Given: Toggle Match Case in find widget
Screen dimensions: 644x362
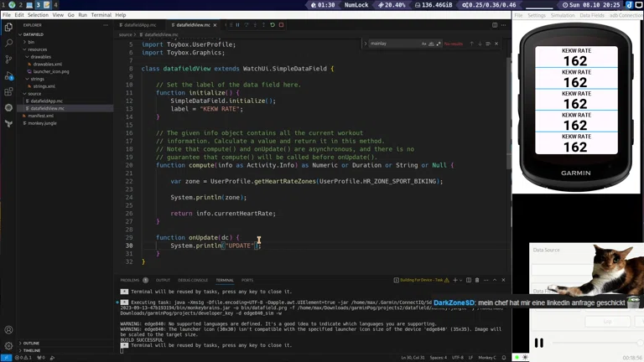Looking at the screenshot, I should (x=424, y=44).
